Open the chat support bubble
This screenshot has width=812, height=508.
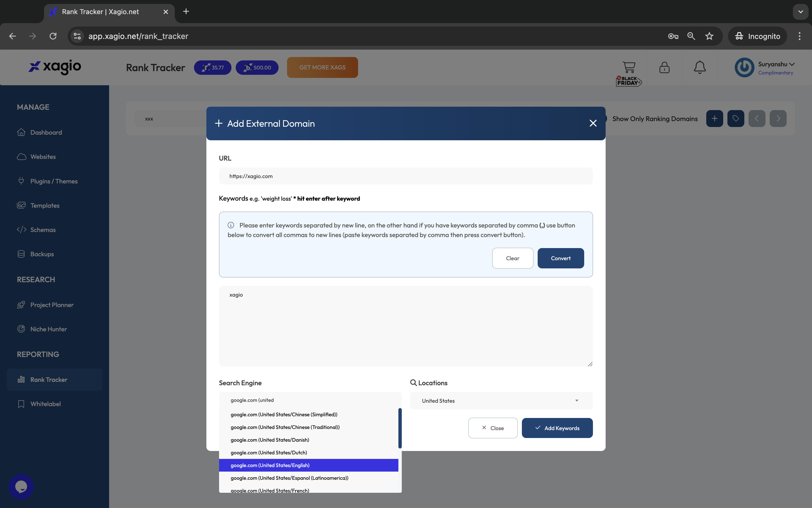point(21,487)
